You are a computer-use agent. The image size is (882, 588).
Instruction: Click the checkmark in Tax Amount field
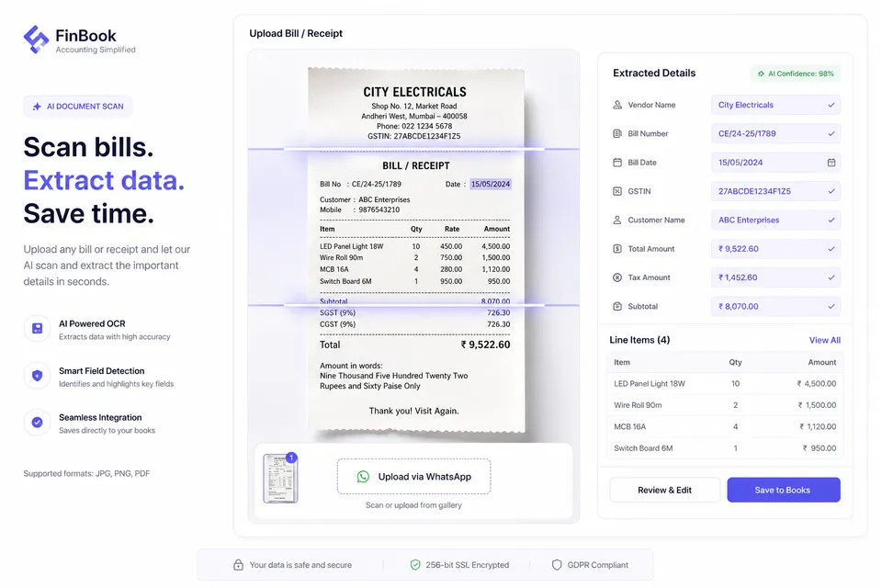pyautogui.click(x=831, y=277)
